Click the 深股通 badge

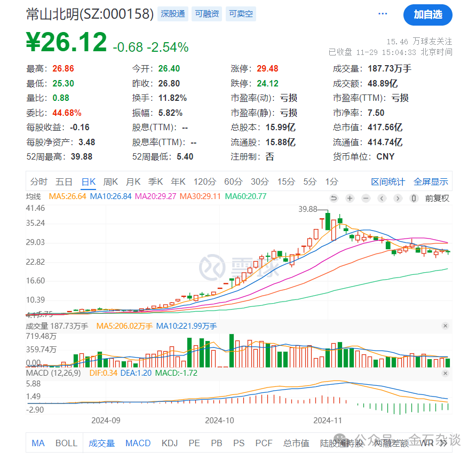pyautogui.click(x=172, y=14)
